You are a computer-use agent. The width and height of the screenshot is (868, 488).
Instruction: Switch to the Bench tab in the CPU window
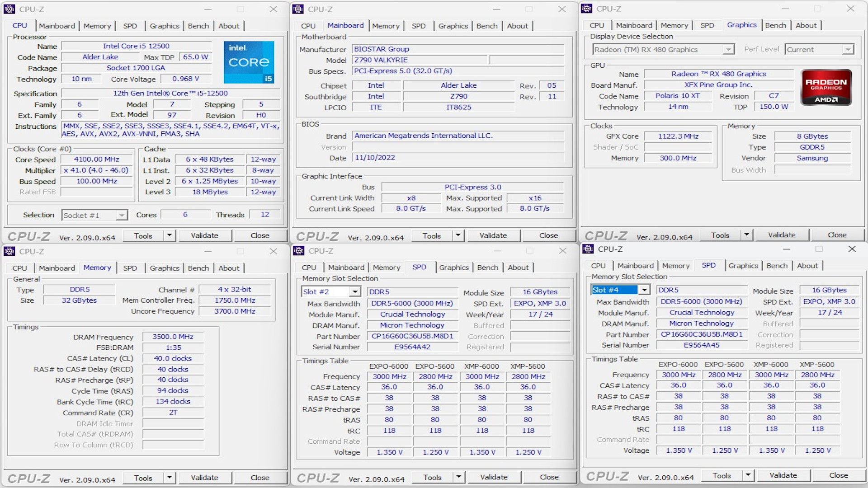point(198,26)
